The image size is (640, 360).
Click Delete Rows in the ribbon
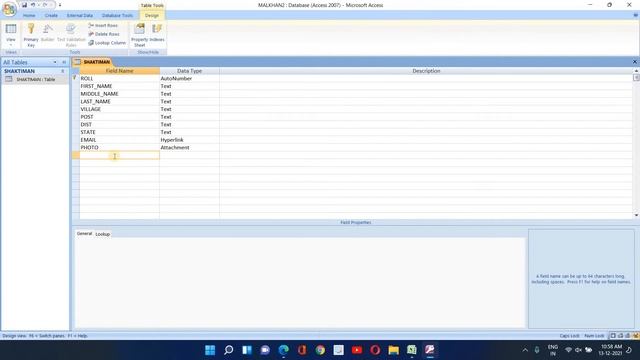point(104,34)
